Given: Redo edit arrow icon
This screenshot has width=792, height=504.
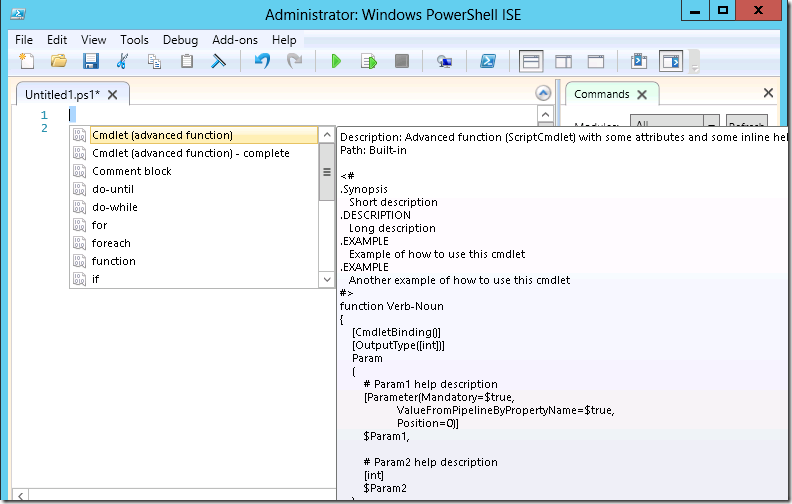Looking at the screenshot, I should click(x=294, y=61).
